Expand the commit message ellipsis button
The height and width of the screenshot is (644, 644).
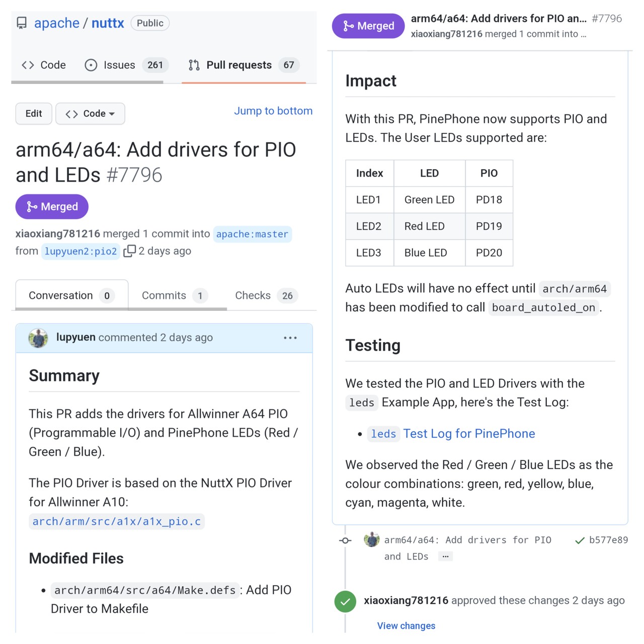445,556
